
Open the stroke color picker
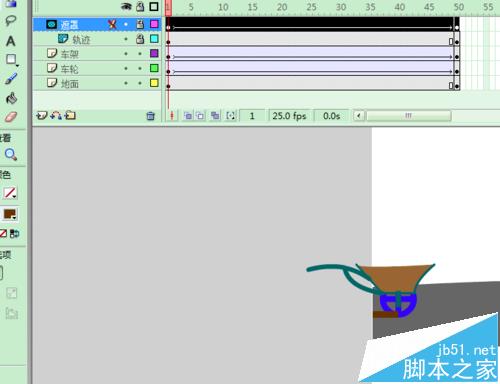(x=10, y=193)
